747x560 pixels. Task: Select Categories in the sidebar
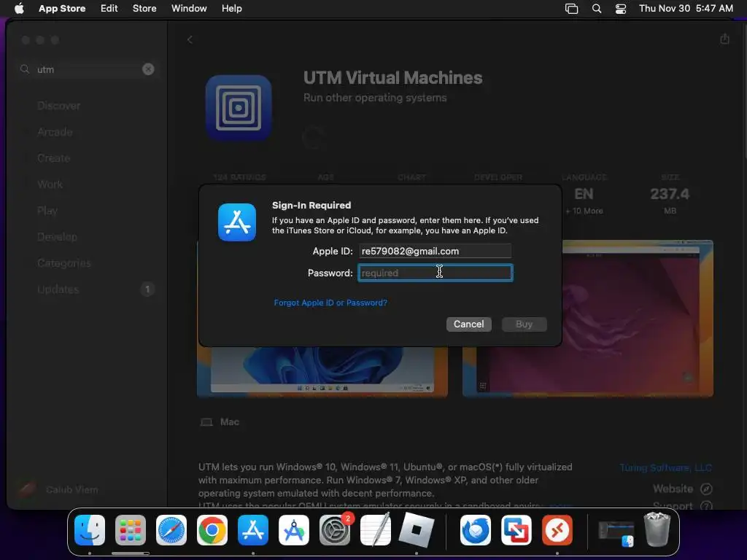(x=64, y=262)
